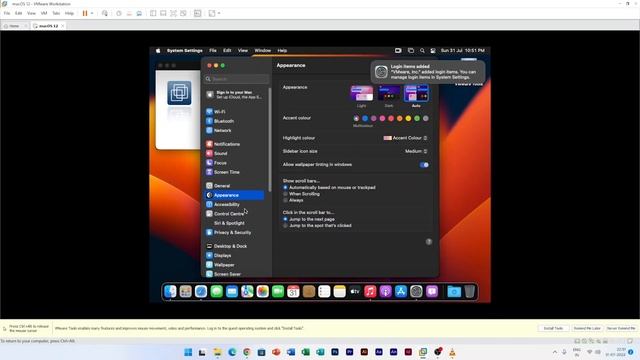Viewport: 640px width, 360px height.
Task: Open App Store from the Dock
Action: [x=401, y=291]
